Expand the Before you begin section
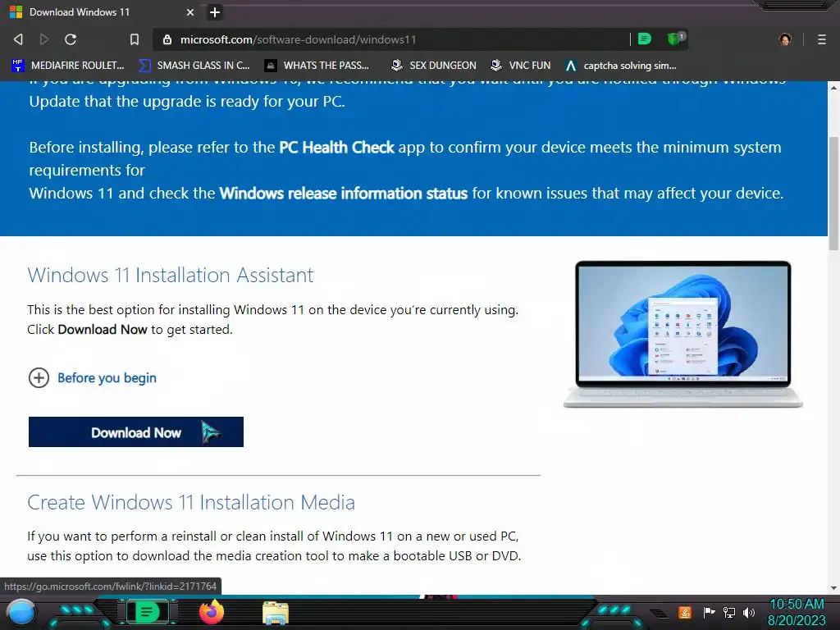The width and height of the screenshot is (840, 630). click(x=39, y=377)
